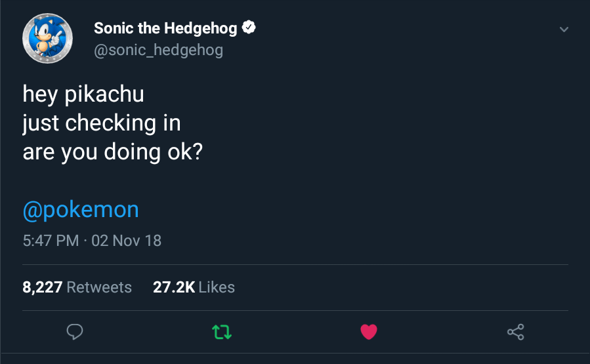Click the "just checking in" text line
The width and height of the screenshot is (590, 364).
pos(102,123)
